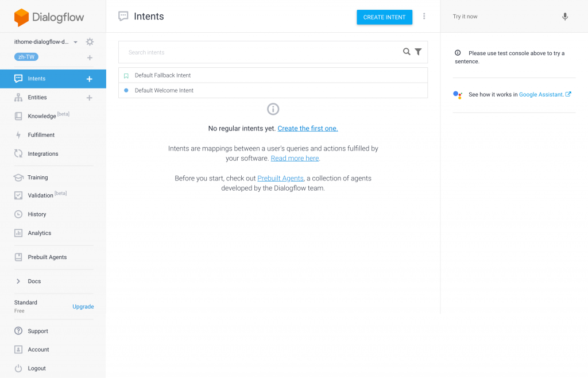The height and width of the screenshot is (378, 588).
Task: Expand the Docs chevron
Action: tap(18, 281)
